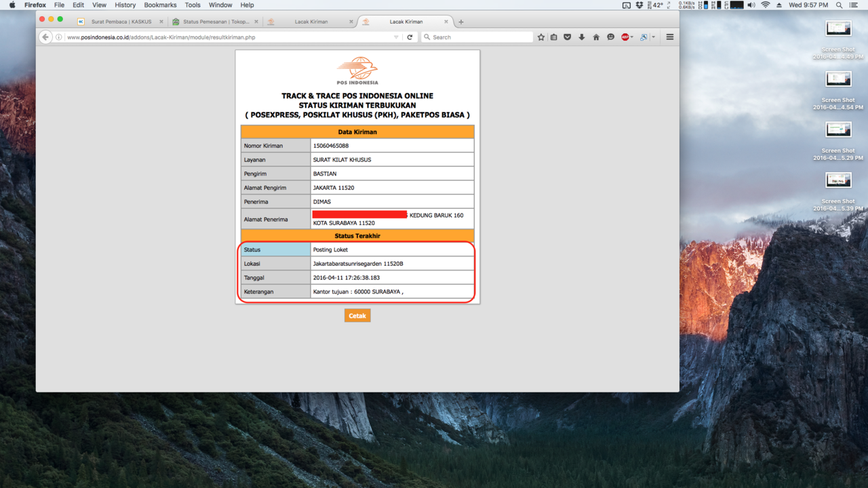868x488 pixels.
Task: Reload the page with the refresh icon
Action: (410, 37)
